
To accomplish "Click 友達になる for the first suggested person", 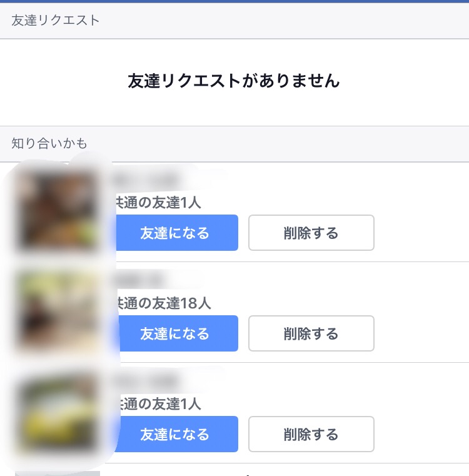I will [177, 233].
